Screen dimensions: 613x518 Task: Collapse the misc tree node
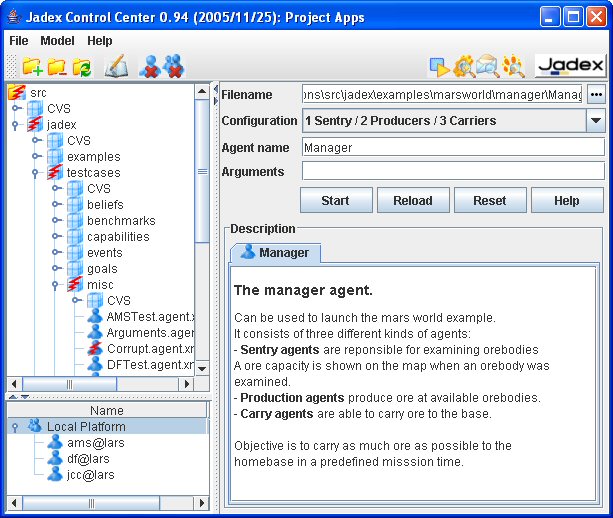point(55,285)
